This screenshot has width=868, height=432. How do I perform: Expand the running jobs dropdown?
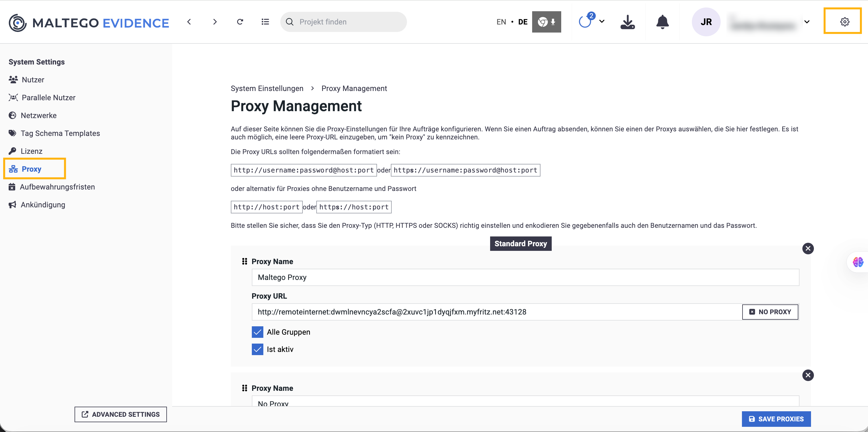[x=602, y=21]
